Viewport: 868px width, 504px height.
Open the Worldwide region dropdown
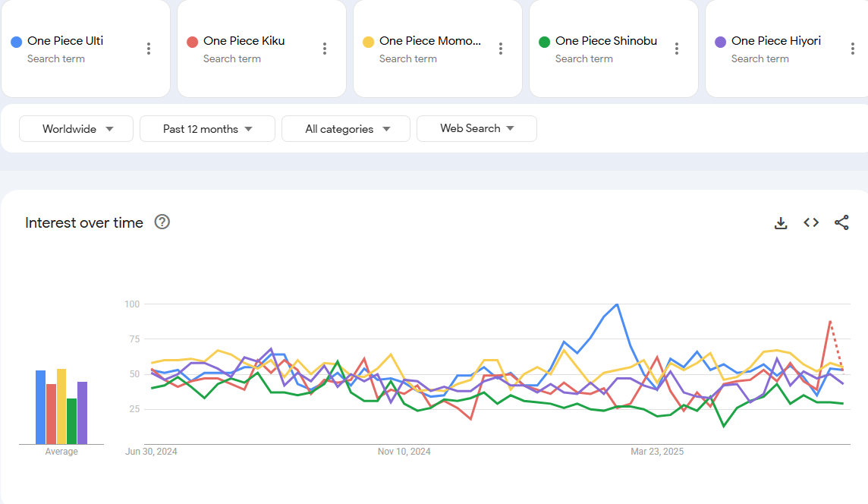tap(77, 128)
